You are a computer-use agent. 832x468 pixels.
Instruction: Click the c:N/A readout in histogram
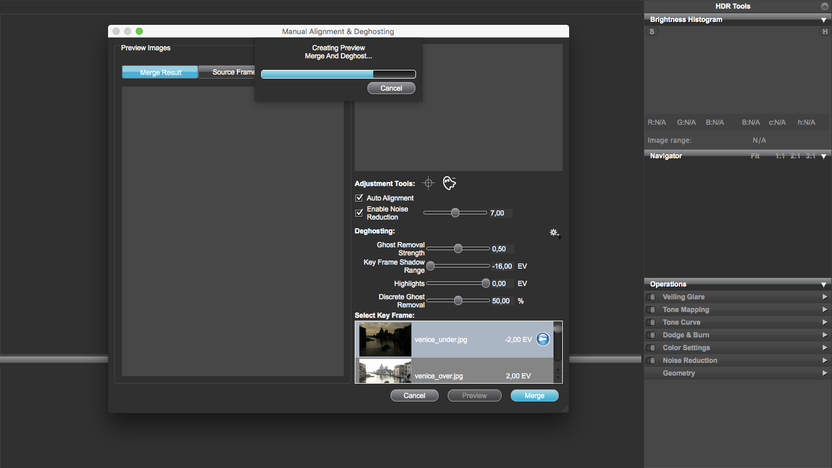coord(777,123)
